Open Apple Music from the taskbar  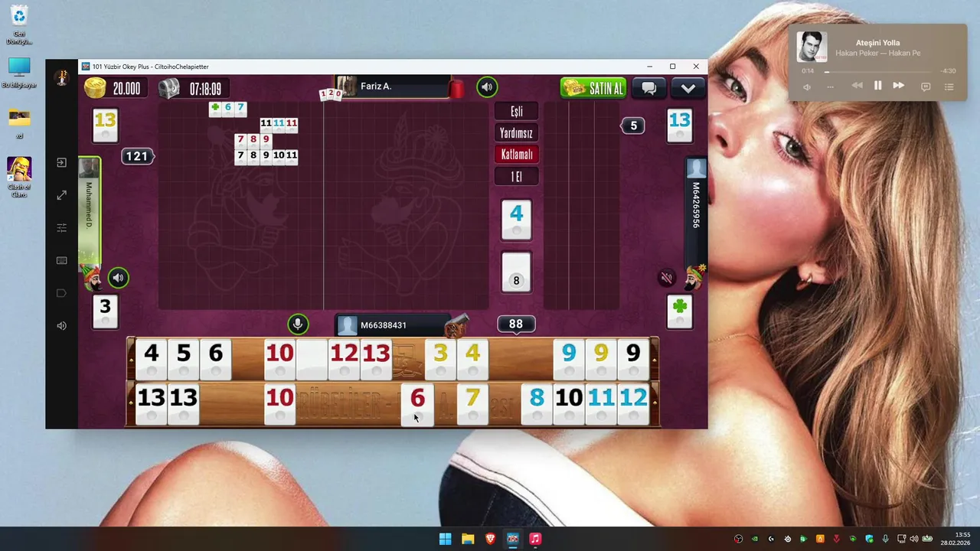click(535, 539)
